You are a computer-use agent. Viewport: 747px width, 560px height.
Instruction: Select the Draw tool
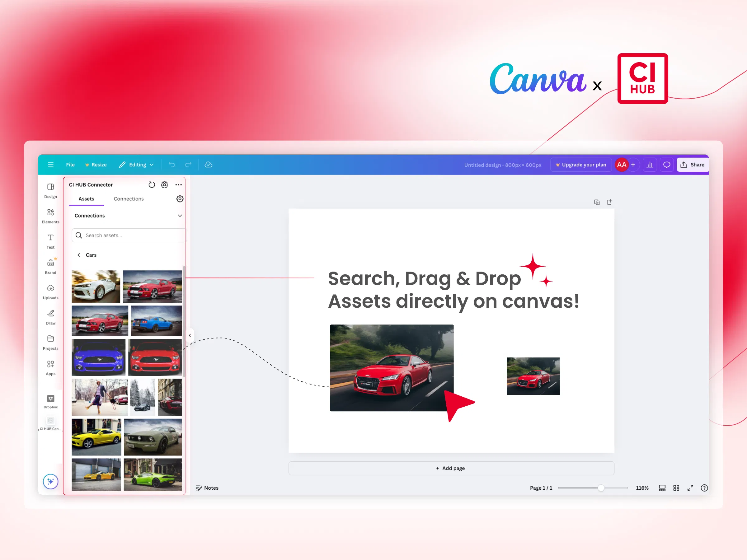(50, 317)
